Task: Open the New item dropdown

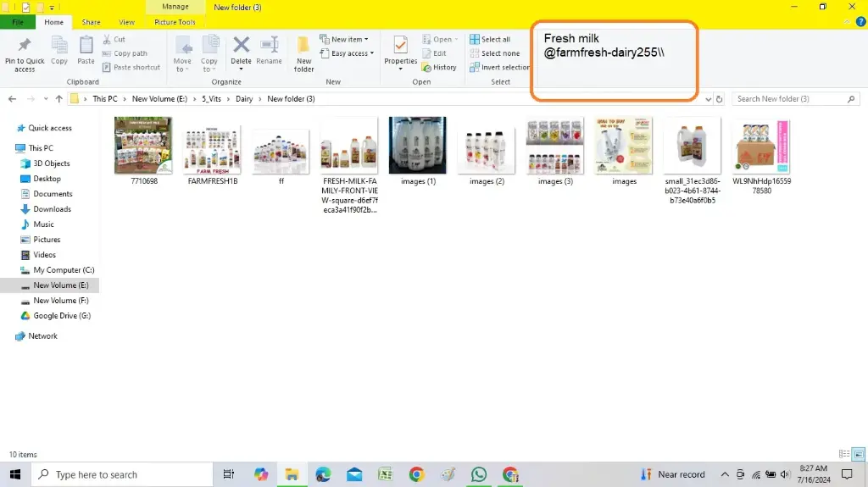Action: click(x=344, y=39)
